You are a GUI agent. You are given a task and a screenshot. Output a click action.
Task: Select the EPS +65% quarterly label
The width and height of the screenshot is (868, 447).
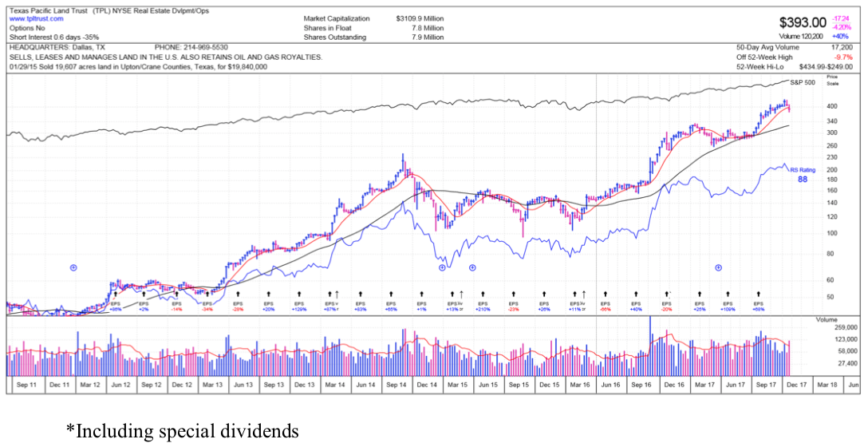(x=391, y=307)
